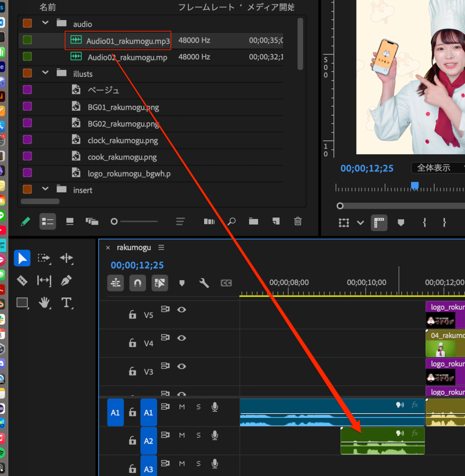Select the Pen tool
Screen dimensions: 465x476
pos(66,280)
